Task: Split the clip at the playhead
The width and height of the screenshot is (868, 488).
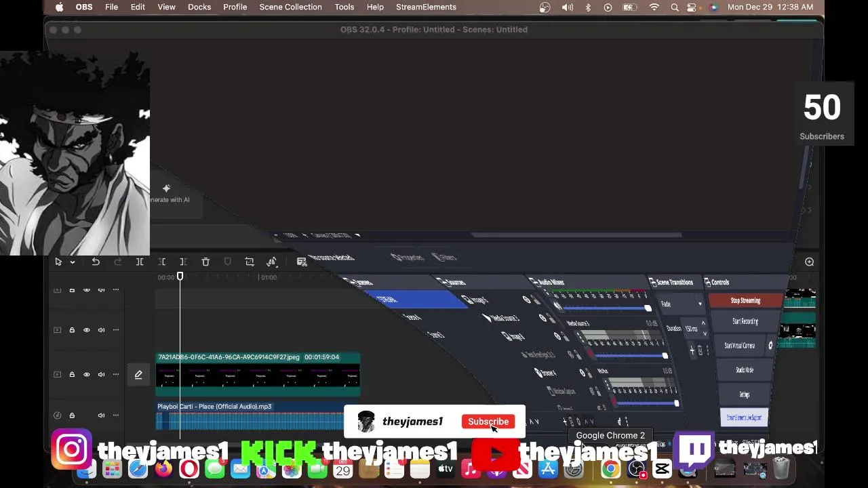Action: (140, 262)
